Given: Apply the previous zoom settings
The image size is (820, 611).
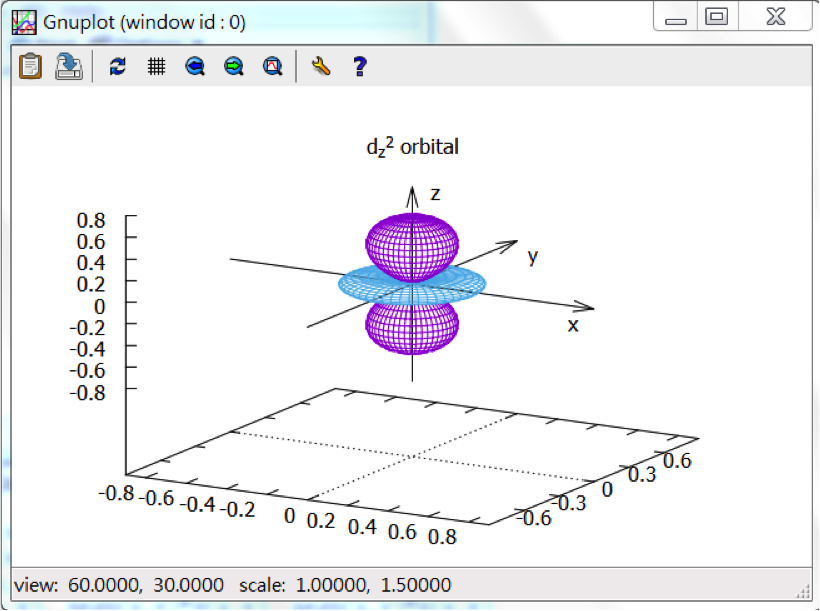Looking at the screenshot, I should [195, 67].
